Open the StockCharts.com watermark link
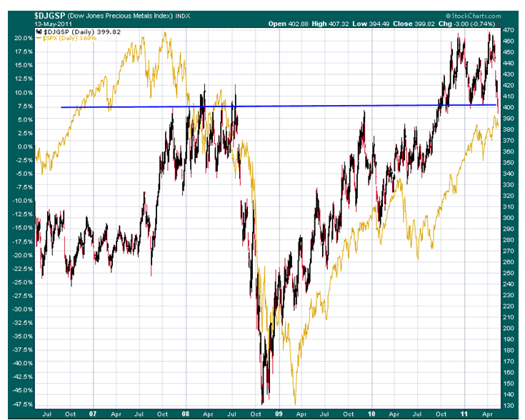The height and width of the screenshot is (420, 525). coord(474,16)
